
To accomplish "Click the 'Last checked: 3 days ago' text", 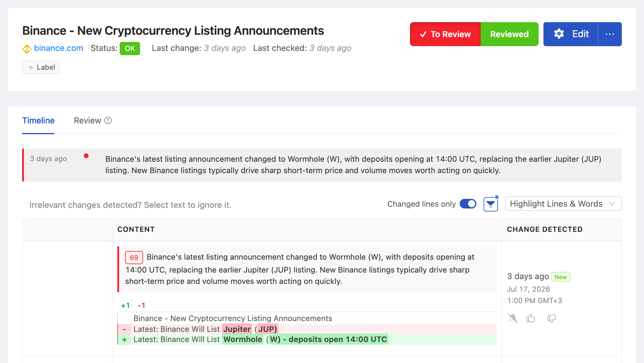I will click(302, 48).
